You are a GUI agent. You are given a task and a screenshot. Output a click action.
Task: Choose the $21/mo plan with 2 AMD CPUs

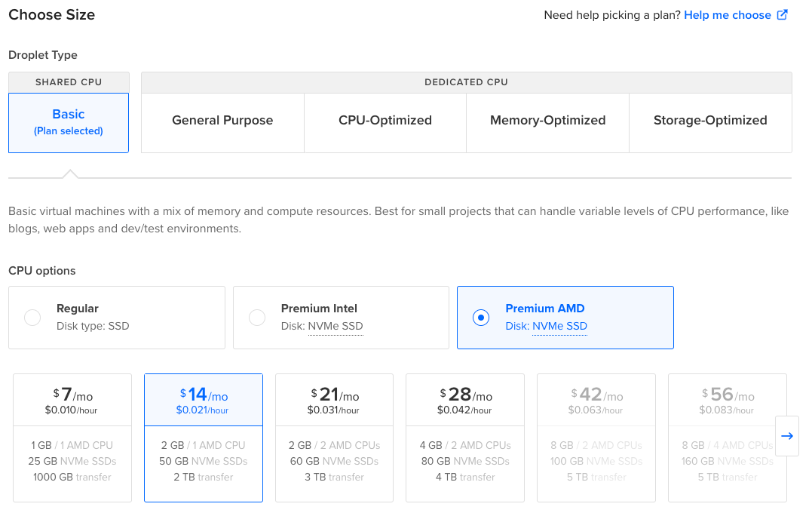(334, 438)
